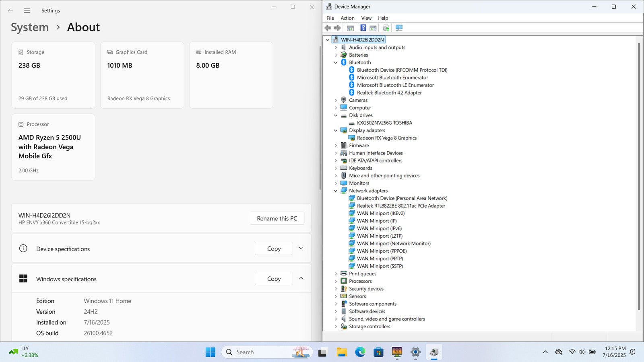Click the Storage info card
Viewport: 644px width, 362px height.
click(x=54, y=75)
